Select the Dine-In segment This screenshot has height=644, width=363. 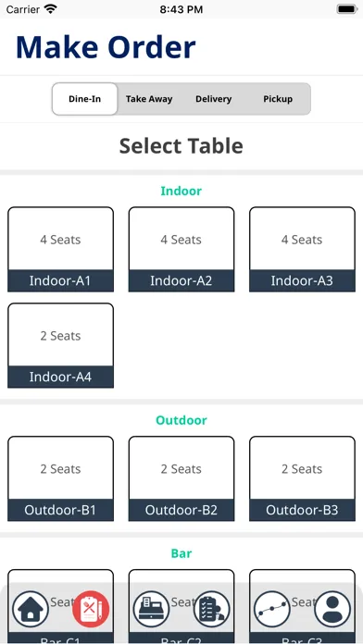coord(84,99)
